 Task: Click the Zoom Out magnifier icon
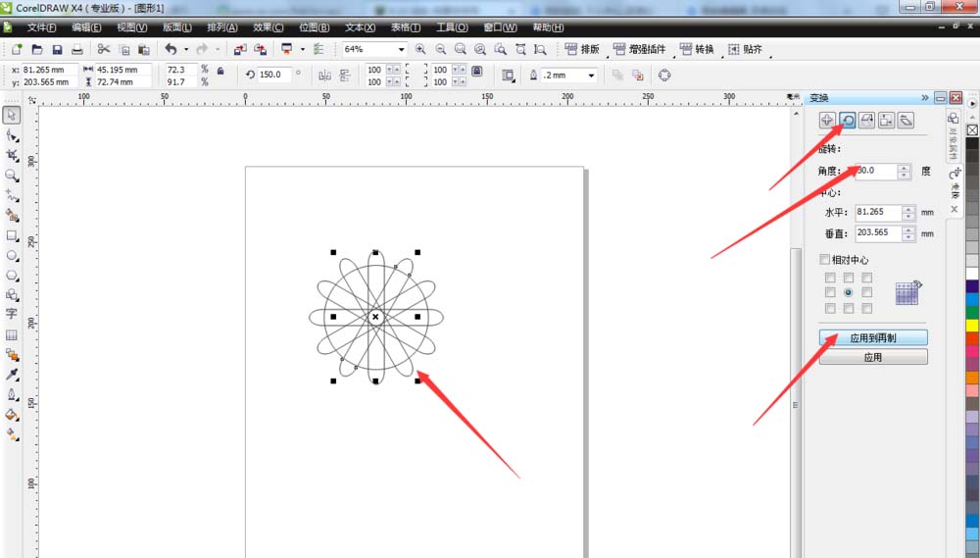click(x=441, y=49)
